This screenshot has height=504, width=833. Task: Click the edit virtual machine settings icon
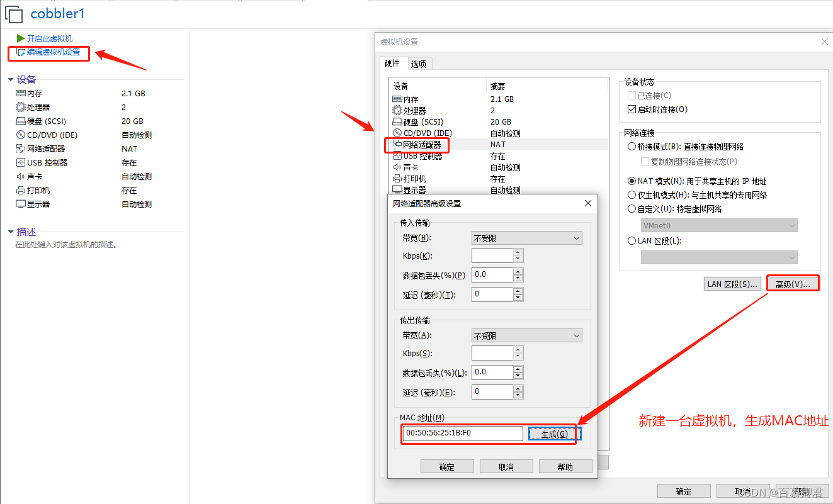coord(21,52)
